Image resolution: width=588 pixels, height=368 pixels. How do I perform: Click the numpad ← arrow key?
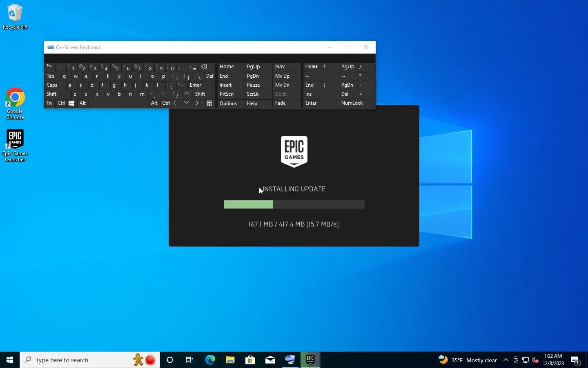click(312, 76)
